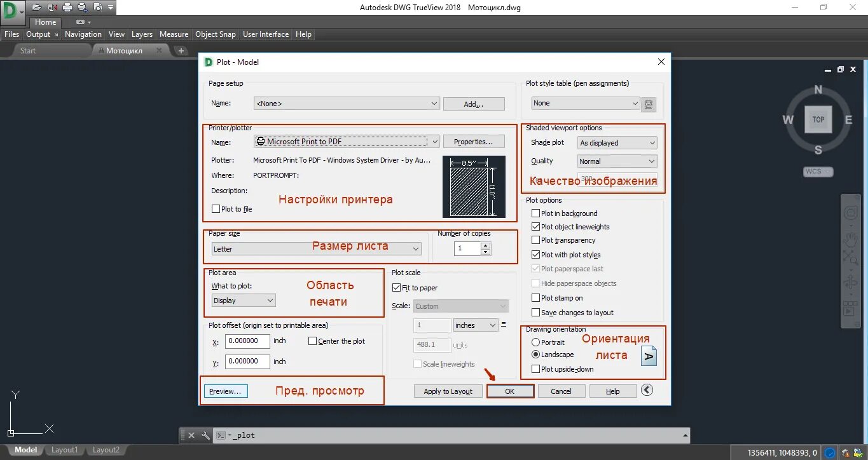868x460 pixels.
Task: Click the Open file icon in quick access toolbar
Action: [x=36, y=7]
